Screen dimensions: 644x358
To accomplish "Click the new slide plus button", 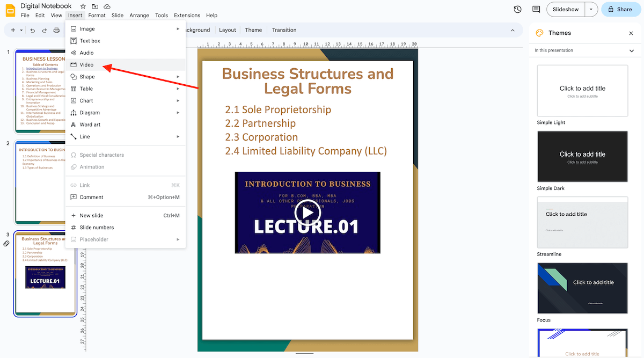I will click(x=13, y=30).
